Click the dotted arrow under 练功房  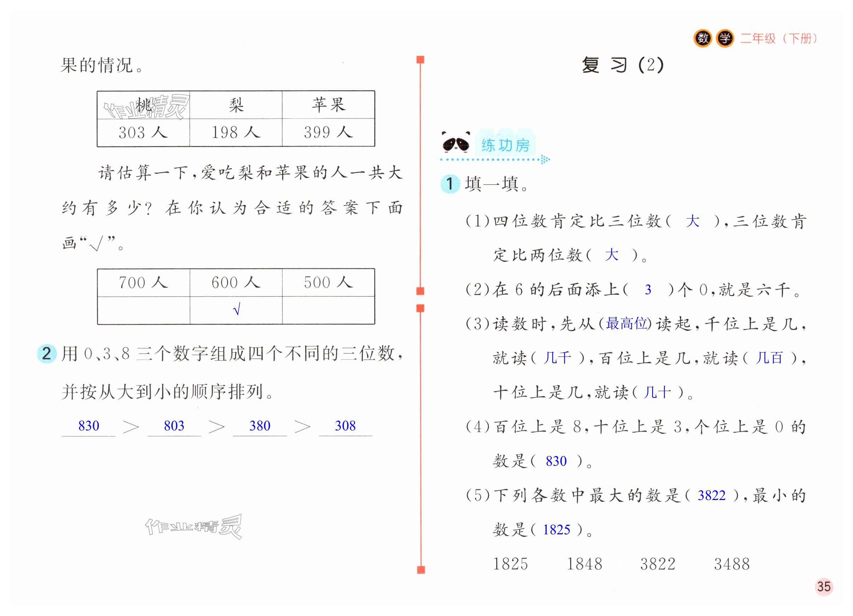pos(495,159)
